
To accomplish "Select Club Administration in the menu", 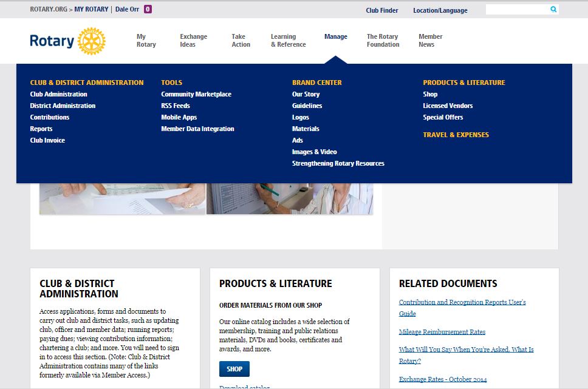I will coord(58,94).
